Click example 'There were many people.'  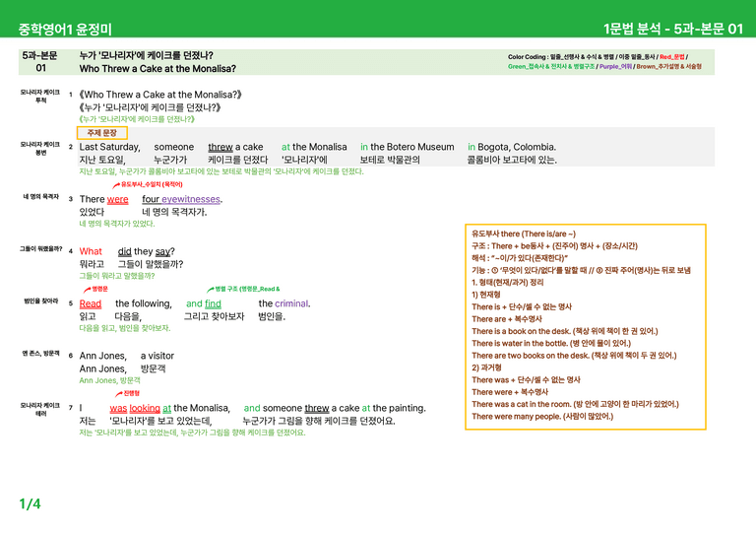(x=542, y=417)
